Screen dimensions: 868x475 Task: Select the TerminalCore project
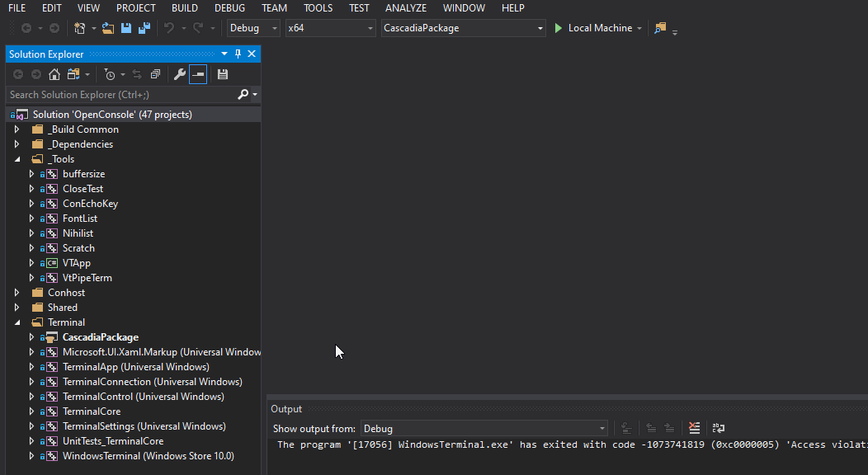(x=92, y=412)
